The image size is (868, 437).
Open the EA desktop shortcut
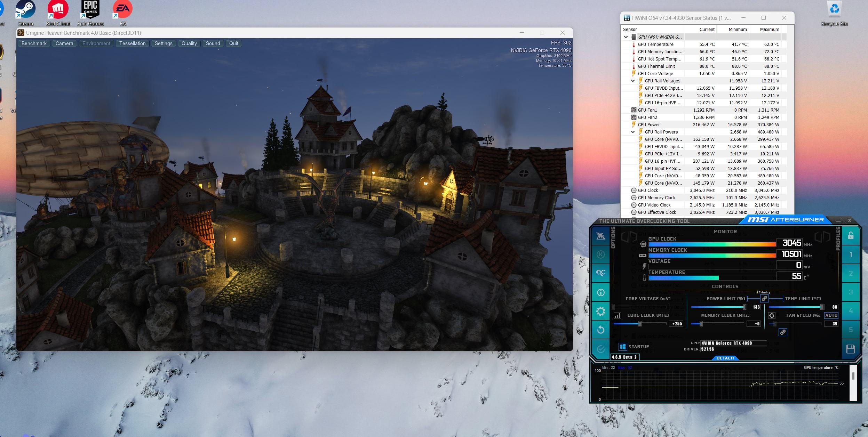tap(122, 13)
